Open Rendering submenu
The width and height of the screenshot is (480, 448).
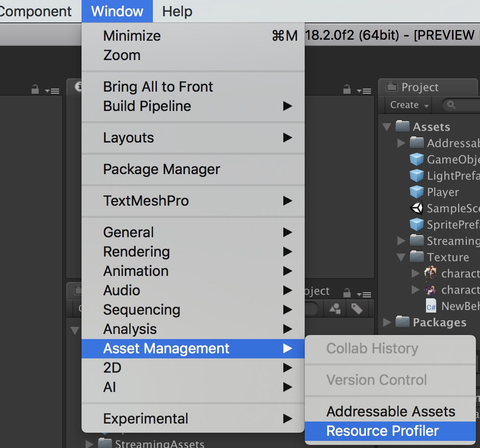coord(193,251)
